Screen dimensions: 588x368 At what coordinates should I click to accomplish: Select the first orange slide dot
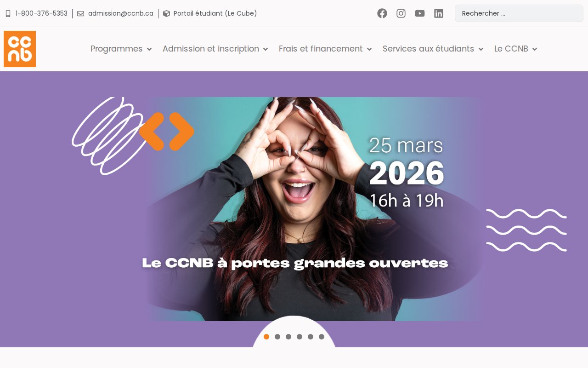(266, 337)
